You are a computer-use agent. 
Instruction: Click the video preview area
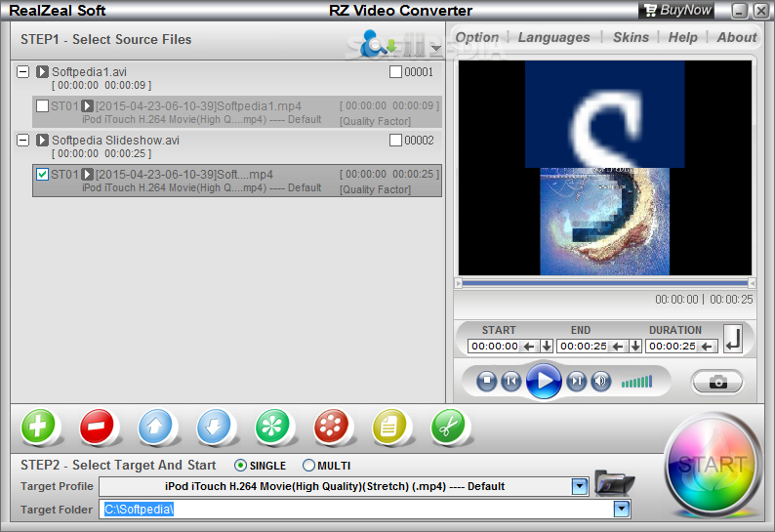click(605, 168)
